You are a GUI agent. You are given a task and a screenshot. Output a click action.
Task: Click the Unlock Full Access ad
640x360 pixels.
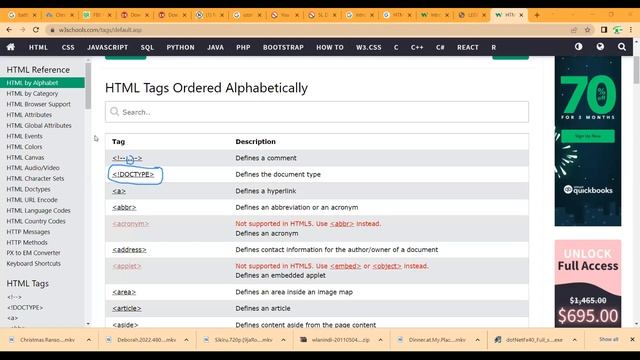(x=588, y=284)
